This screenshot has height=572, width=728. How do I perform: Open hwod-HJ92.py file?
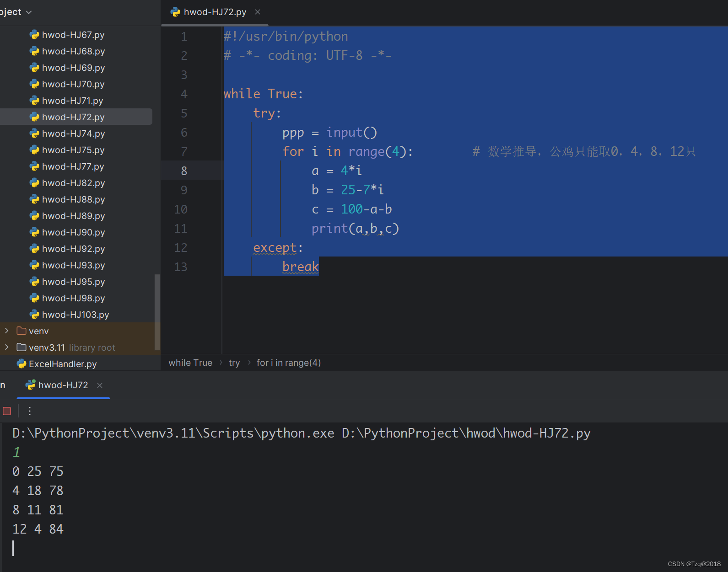point(73,249)
